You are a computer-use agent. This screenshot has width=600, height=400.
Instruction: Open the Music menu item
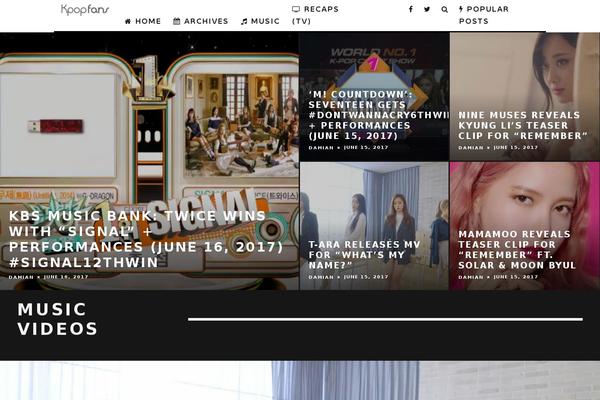(260, 21)
